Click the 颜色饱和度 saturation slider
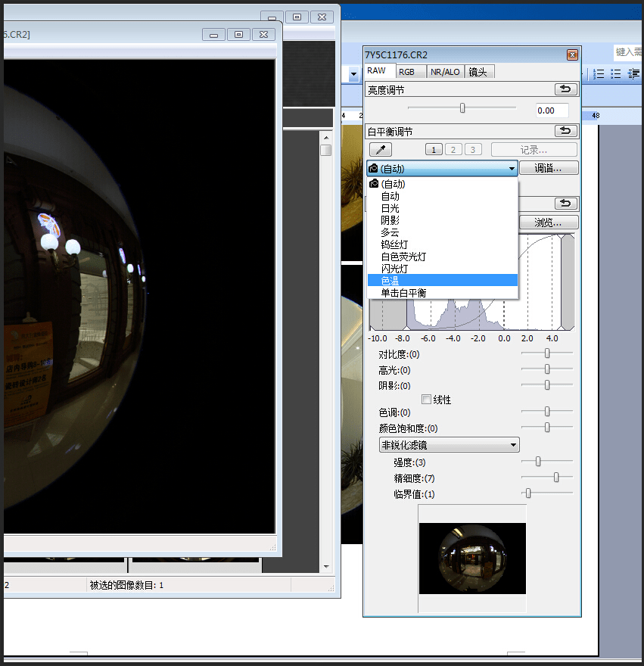 [547, 428]
